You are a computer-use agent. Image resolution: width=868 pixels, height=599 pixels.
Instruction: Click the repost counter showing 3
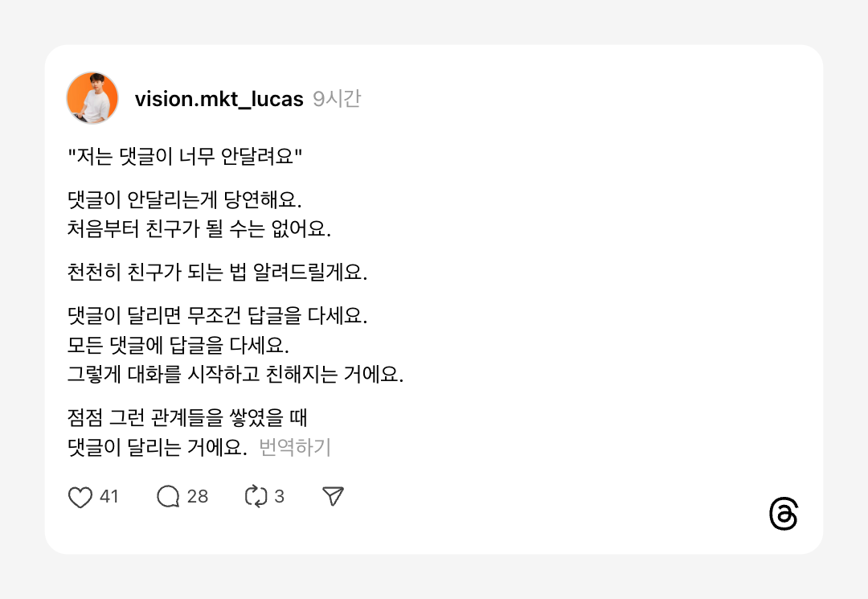[x=279, y=496]
